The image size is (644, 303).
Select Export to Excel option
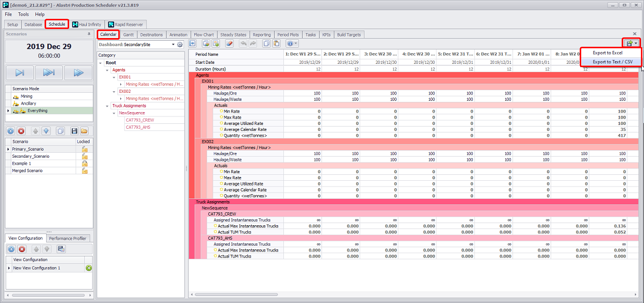[x=608, y=53]
